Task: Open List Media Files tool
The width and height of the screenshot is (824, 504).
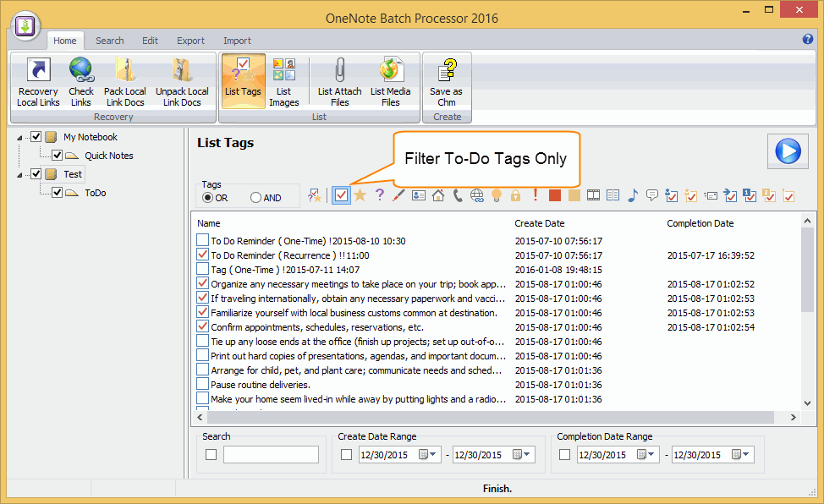Action: tap(391, 81)
